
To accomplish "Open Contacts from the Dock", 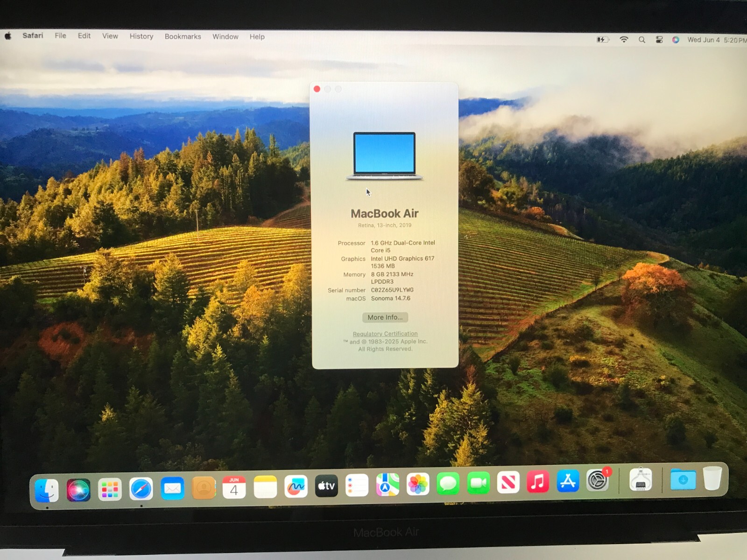I will tap(204, 488).
